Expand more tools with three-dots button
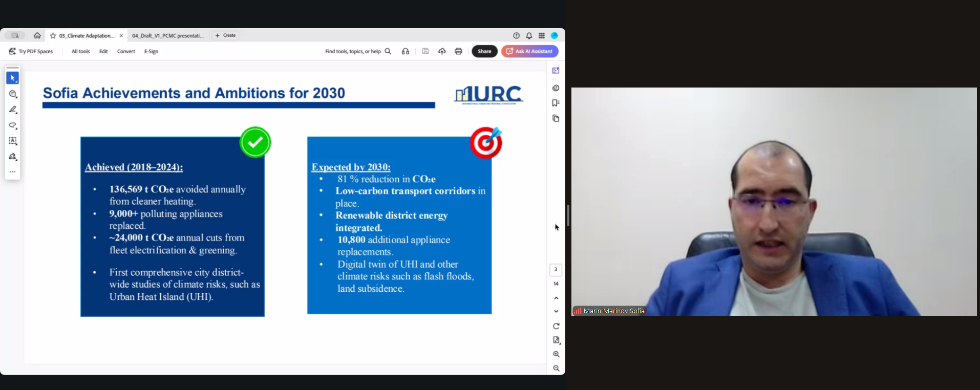 pyautogui.click(x=13, y=172)
